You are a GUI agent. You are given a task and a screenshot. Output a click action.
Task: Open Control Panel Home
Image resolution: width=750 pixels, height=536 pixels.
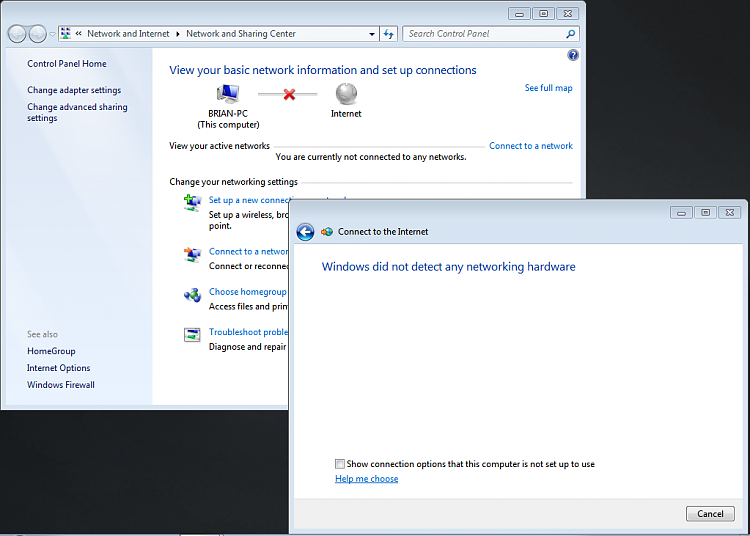(x=67, y=64)
